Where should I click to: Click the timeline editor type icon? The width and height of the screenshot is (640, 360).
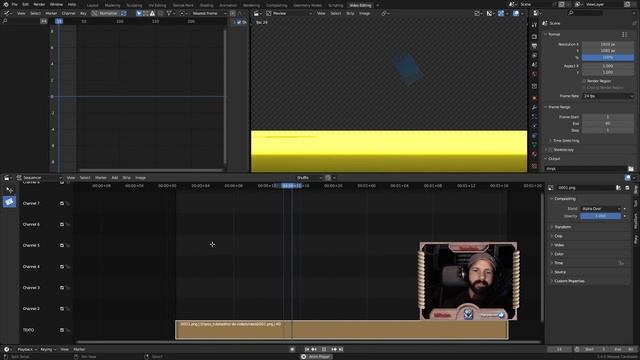click(x=7, y=349)
